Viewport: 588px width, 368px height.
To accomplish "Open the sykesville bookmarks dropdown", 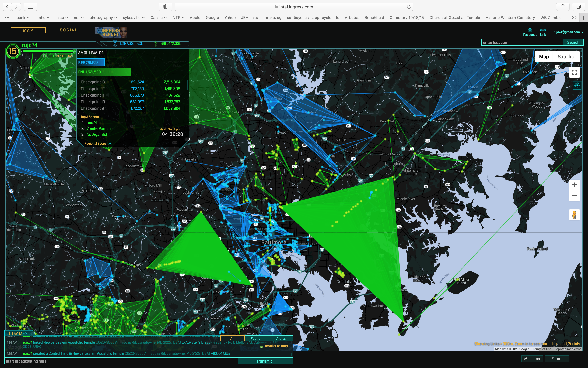I will click(x=134, y=18).
